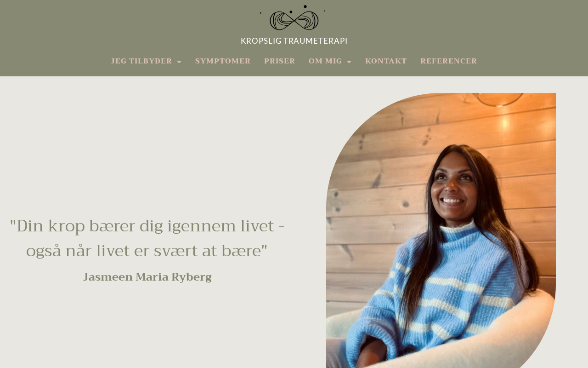Open the JEG TILBYDER menu item
The image size is (588, 368).
141,61
